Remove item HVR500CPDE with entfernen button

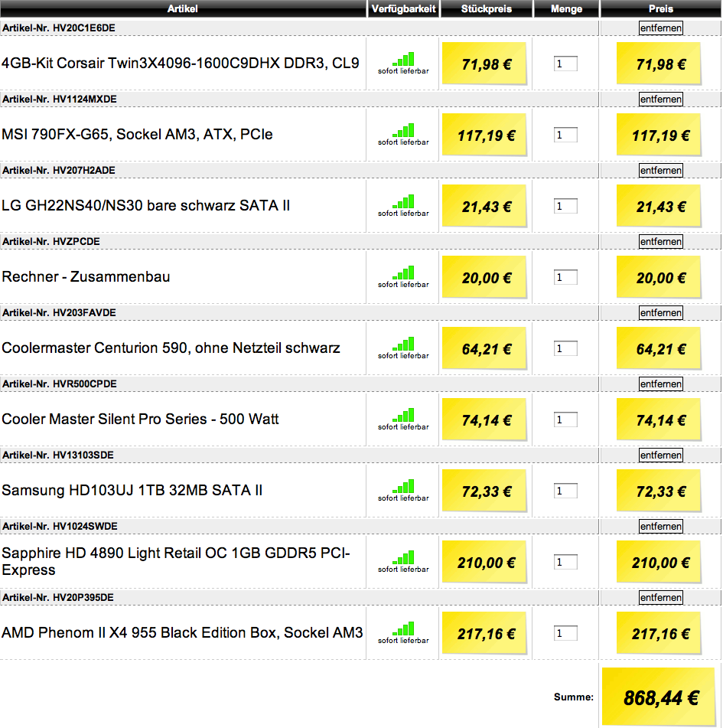pos(660,384)
